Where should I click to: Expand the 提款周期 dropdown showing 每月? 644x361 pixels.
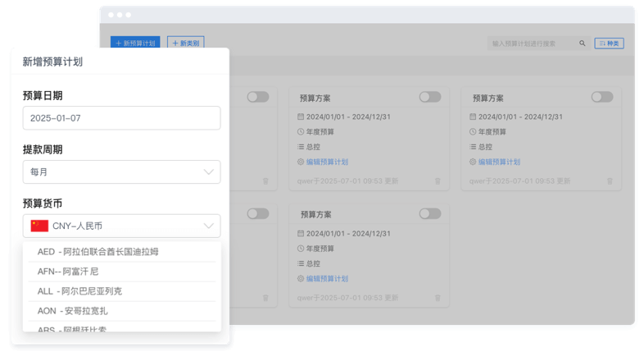pos(121,171)
